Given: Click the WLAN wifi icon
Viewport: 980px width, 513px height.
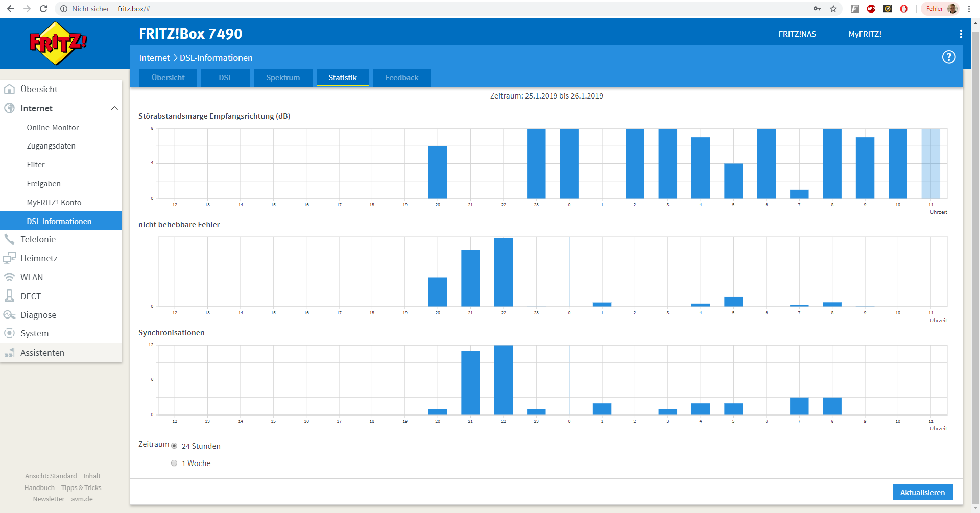Looking at the screenshot, I should [9, 277].
